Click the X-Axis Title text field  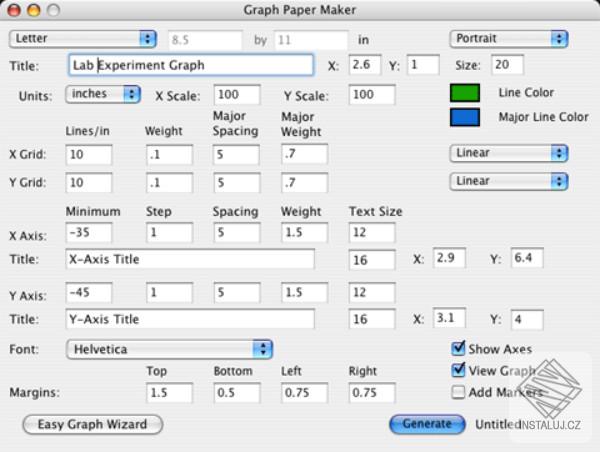(x=190, y=259)
